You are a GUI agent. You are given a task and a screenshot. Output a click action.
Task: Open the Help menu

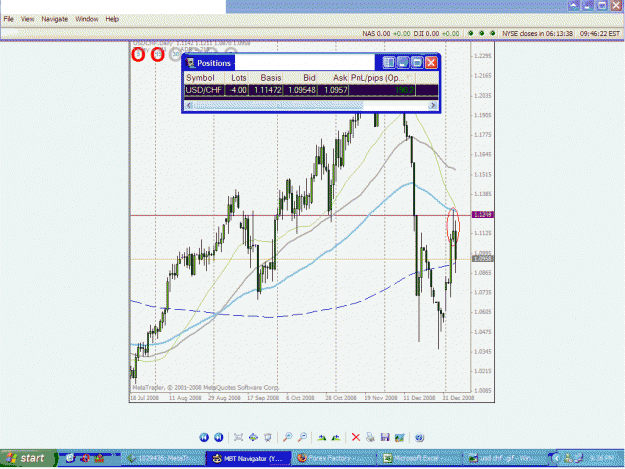[112, 19]
